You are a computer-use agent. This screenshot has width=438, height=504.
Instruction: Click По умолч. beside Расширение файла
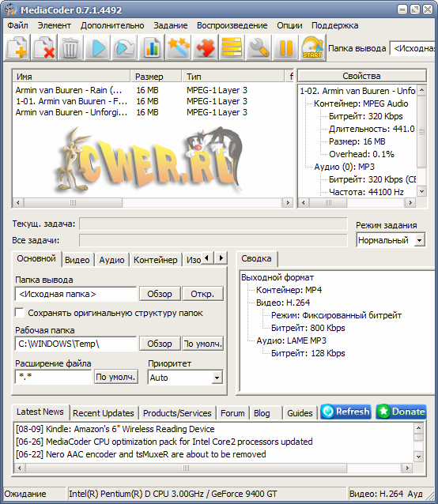pos(115,377)
